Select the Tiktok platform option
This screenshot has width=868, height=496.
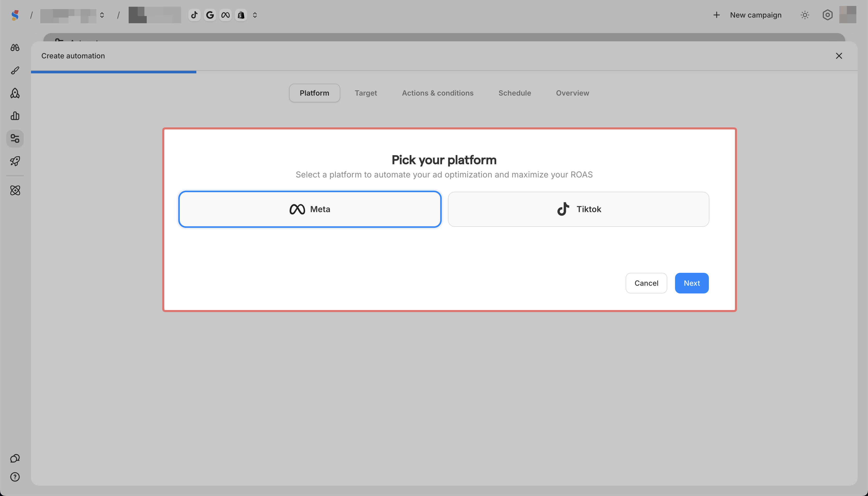click(578, 209)
